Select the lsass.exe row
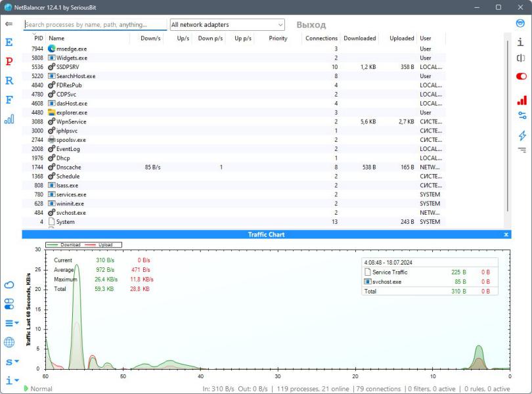532x394 pixels. 234,186
